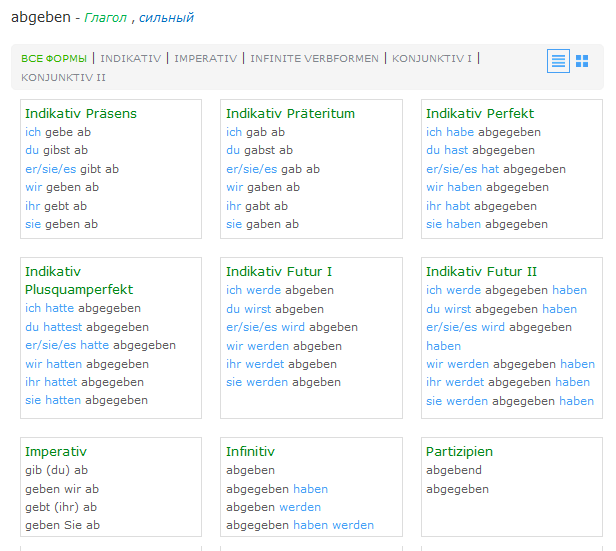Image resolution: width=616 pixels, height=551 pixels.
Task: Click 'habe' in 'ich habe abgegeben'
Action: [x=460, y=132]
